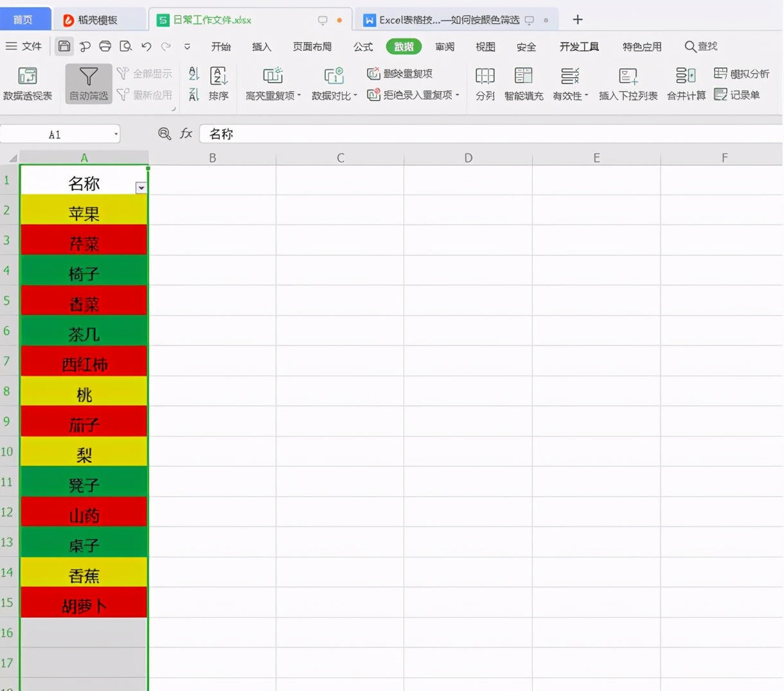Switch to the Excel表格技 document tab
This screenshot has width=784, height=691.
[x=456, y=20]
